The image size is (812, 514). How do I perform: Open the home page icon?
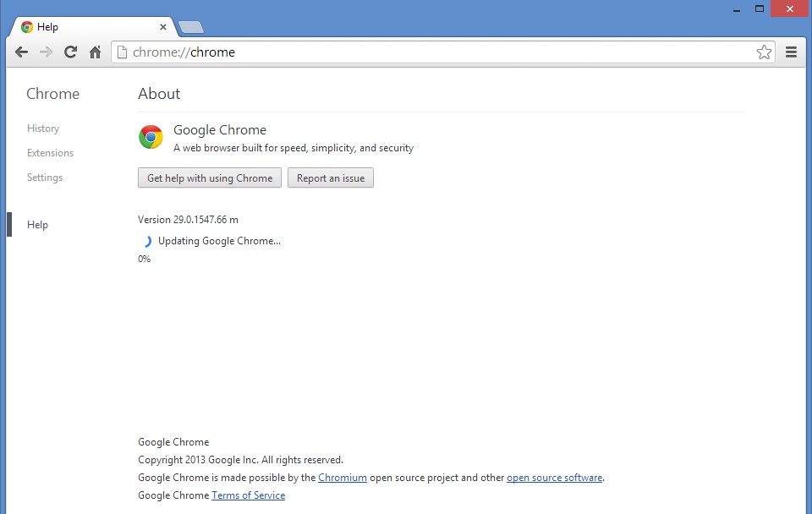coord(96,52)
